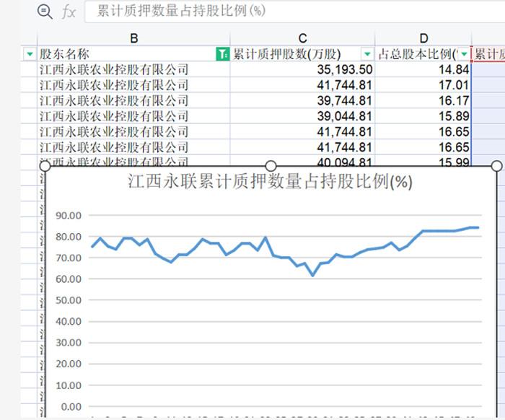
Task: Select cell with value 35,193.50
Action: click(302, 69)
